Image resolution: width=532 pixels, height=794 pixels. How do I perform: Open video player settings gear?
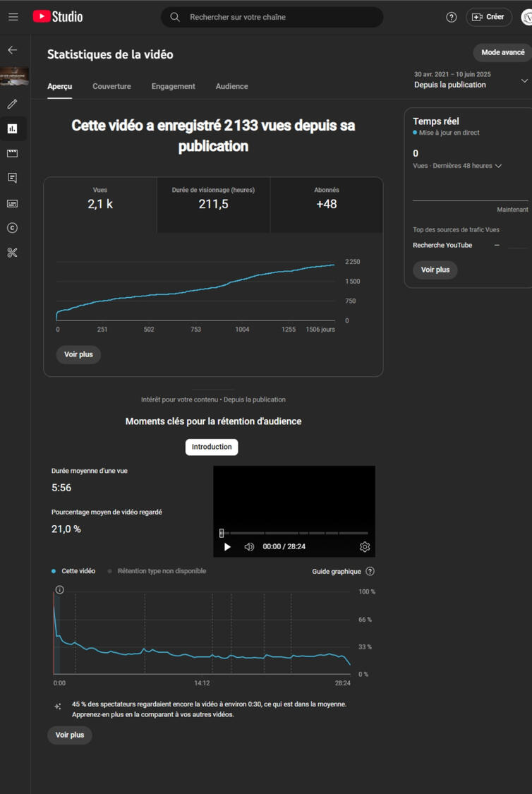pyautogui.click(x=365, y=547)
